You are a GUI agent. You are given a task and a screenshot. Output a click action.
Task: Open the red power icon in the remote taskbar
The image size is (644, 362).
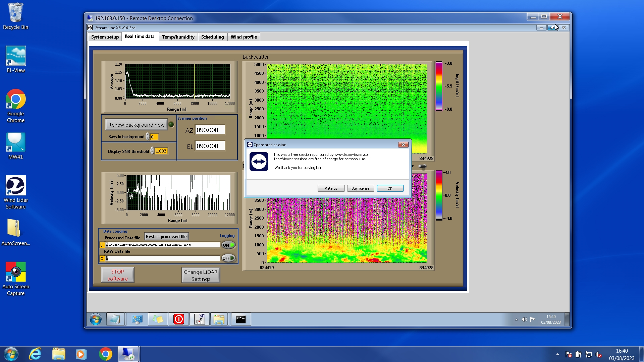click(179, 319)
